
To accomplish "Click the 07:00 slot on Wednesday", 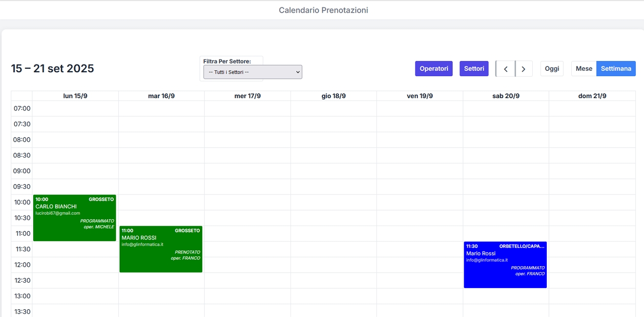I will coord(248,108).
